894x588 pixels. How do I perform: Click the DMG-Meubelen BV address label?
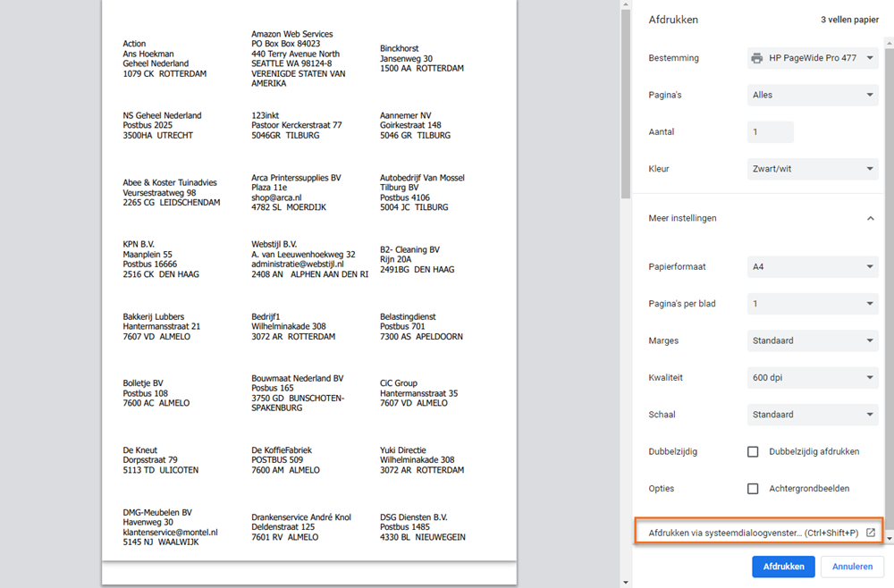point(171,527)
